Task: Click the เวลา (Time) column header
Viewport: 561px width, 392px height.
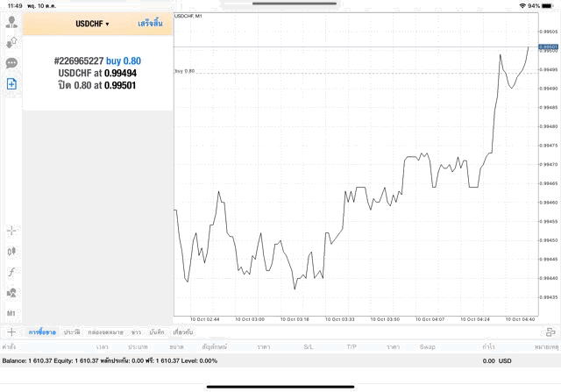Action: [x=102, y=347]
